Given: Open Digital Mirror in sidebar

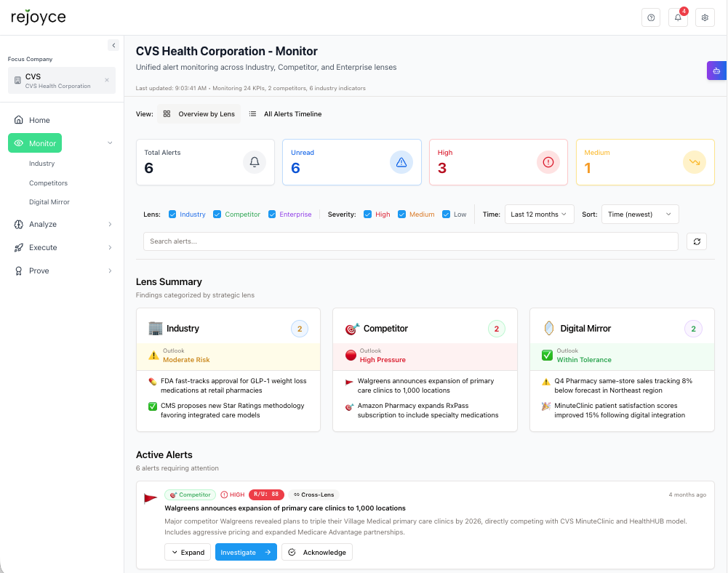Looking at the screenshot, I should pos(49,202).
